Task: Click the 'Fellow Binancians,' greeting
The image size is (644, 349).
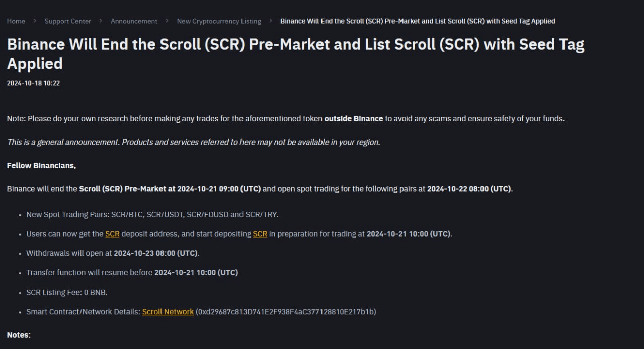Action: coord(41,166)
